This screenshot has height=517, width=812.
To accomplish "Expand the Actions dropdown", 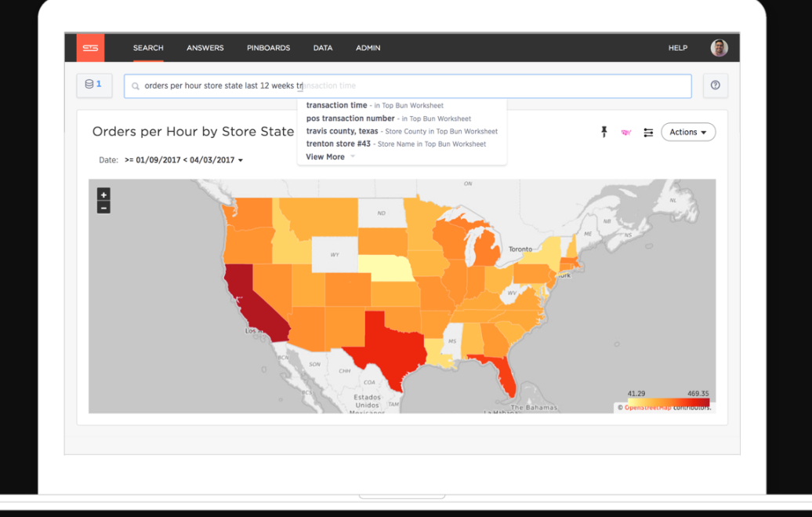I will pos(687,132).
